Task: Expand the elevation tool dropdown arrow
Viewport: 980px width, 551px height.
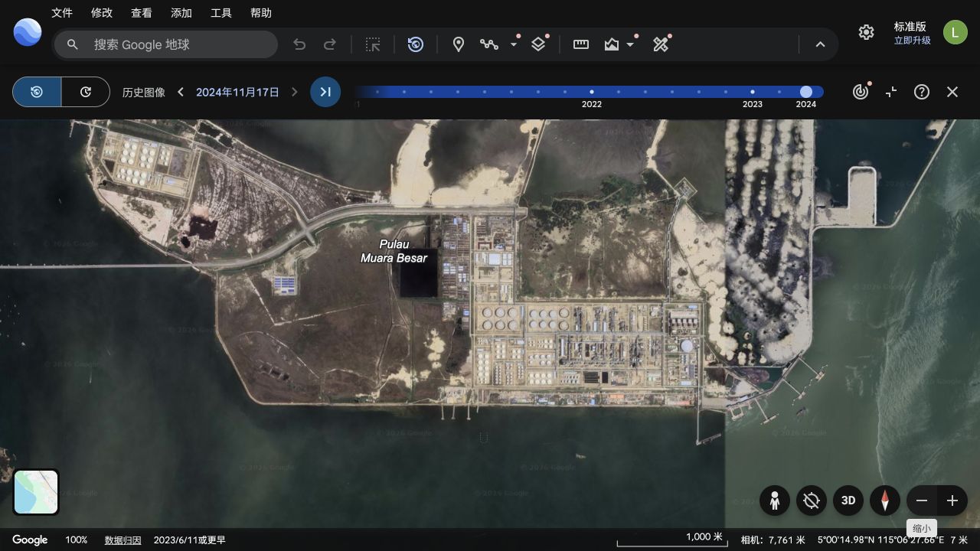Action: 630,44
